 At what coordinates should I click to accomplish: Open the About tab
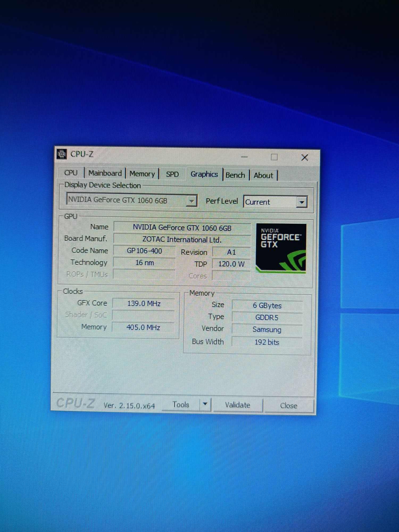[263, 175]
